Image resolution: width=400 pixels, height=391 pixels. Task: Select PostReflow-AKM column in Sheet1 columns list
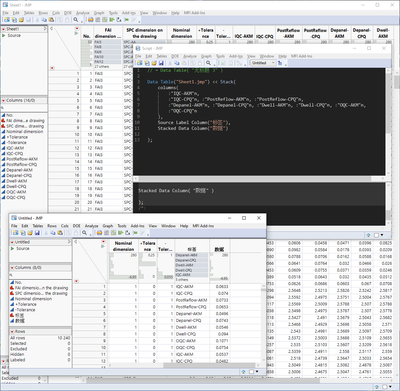pyautogui.click(x=22, y=159)
